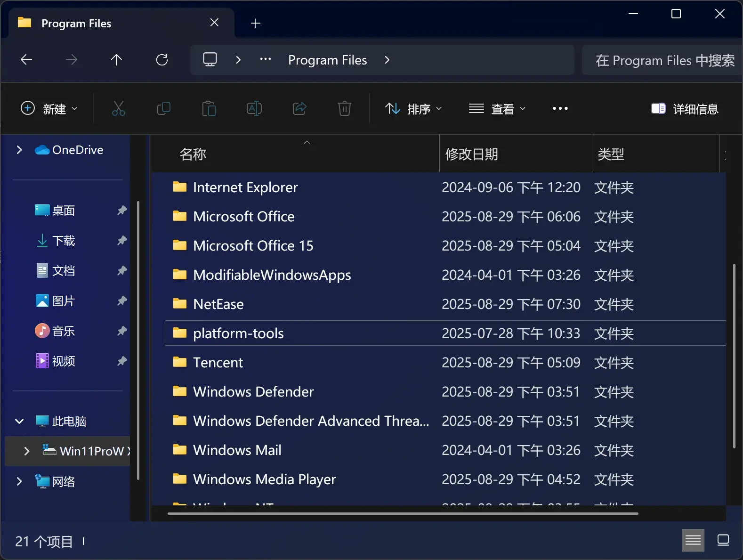
Task: Refresh the current folder view
Action: pos(162,60)
